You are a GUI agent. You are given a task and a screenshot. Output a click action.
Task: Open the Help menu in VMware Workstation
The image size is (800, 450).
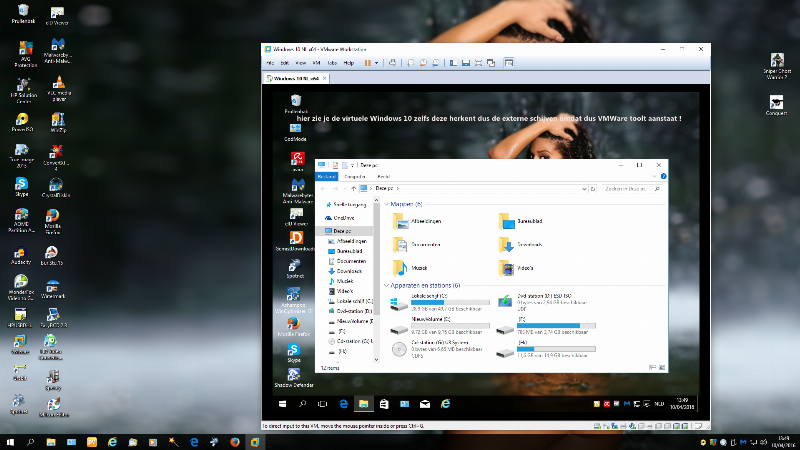[348, 63]
